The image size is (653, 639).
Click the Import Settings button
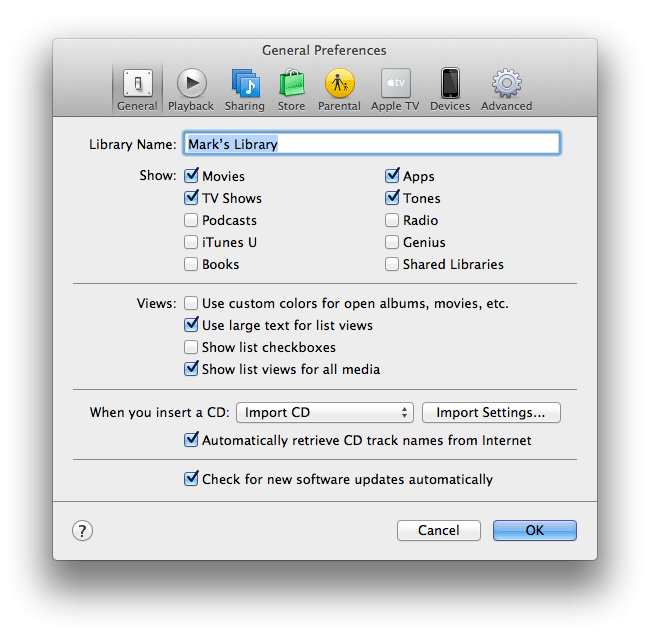[x=491, y=413]
